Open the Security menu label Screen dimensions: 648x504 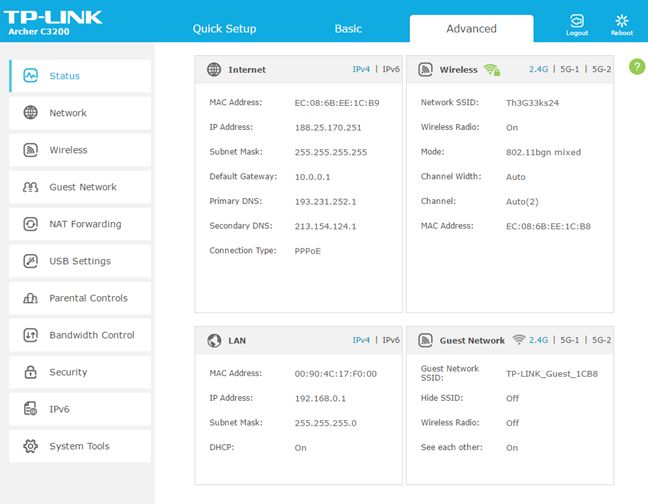(x=68, y=372)
